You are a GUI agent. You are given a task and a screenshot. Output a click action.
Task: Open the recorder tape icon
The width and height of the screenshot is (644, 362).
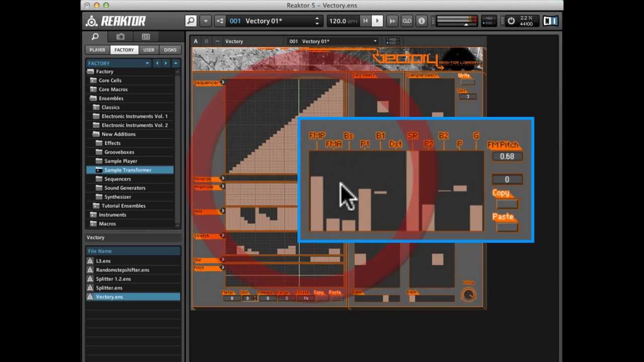pyautogui.click(x=407, y=21)
